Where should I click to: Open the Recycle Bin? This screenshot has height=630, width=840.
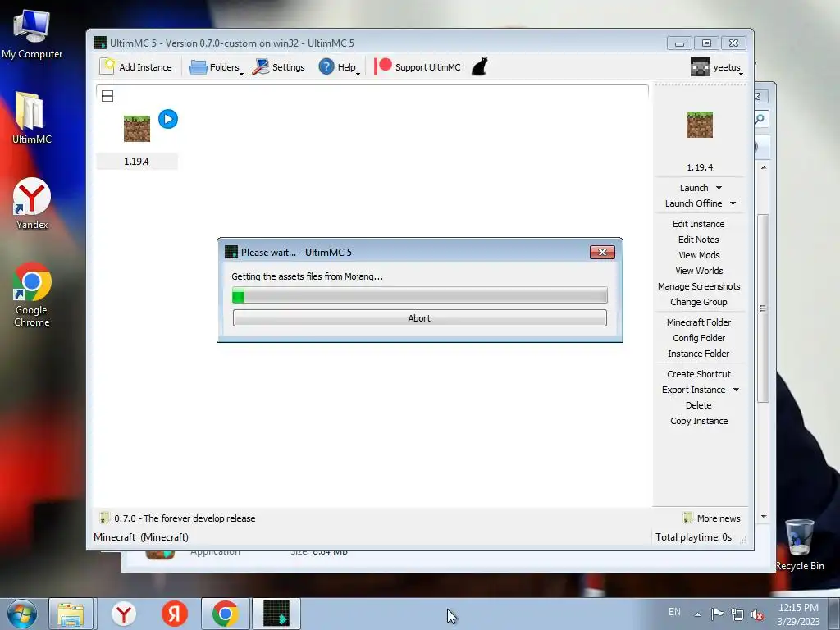799,545
